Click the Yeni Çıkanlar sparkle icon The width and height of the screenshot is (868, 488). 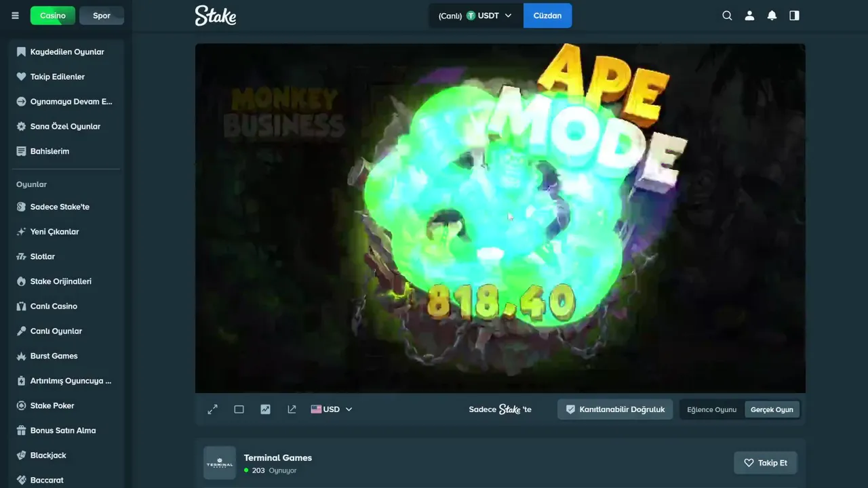point(21,232)
